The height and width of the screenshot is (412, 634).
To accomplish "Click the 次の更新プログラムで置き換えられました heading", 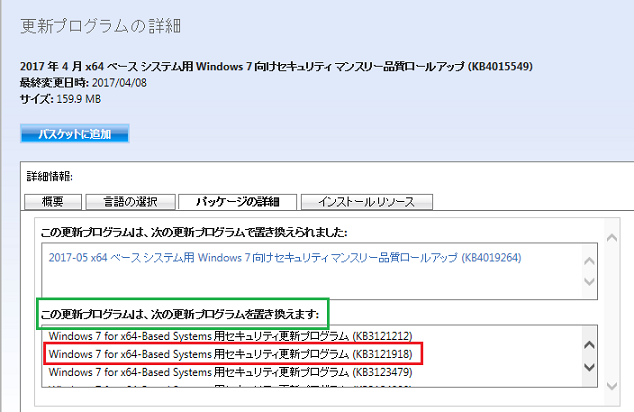I will [x=194, y=232].
